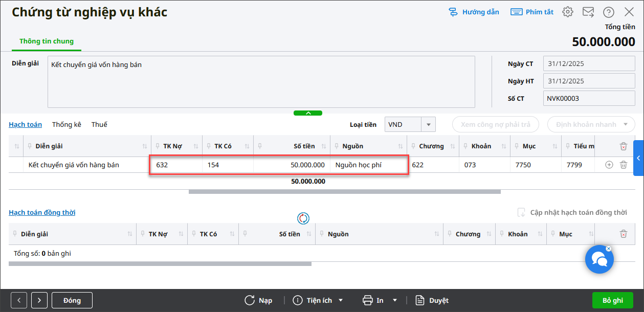The width and height of the screenshot is (644, 312).
Task: Delete the Kết chuyển giá vốn row
Action: (624, 165)
